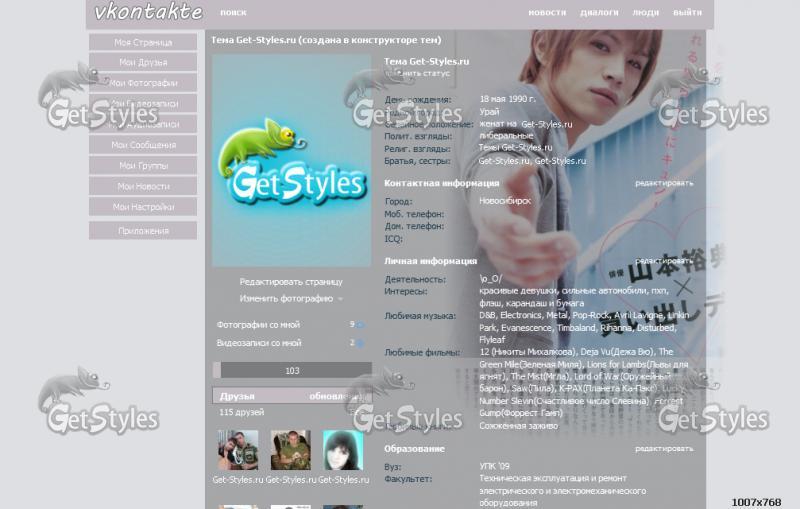Viewport: 800px width, 509px height.
Task: Click the Get Styles chameleon profile photo
Action: pyautogui.click(x=291, y=161)
